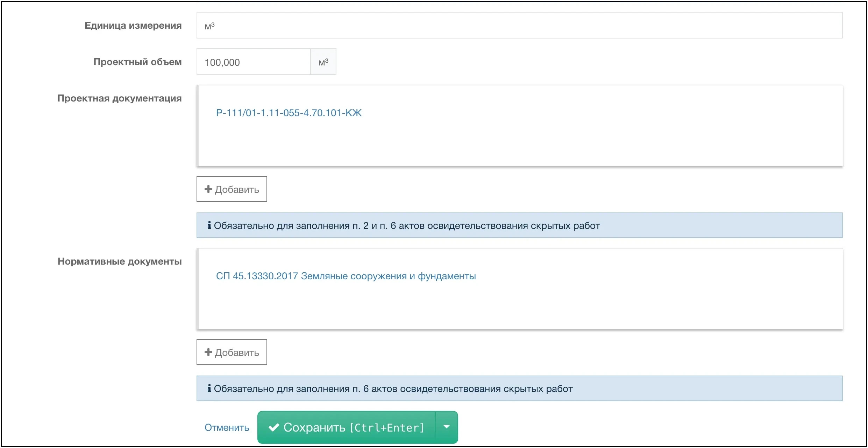Select the Проектный объем value 100,000
The image size is (868, 448).
tap(222, 62)
